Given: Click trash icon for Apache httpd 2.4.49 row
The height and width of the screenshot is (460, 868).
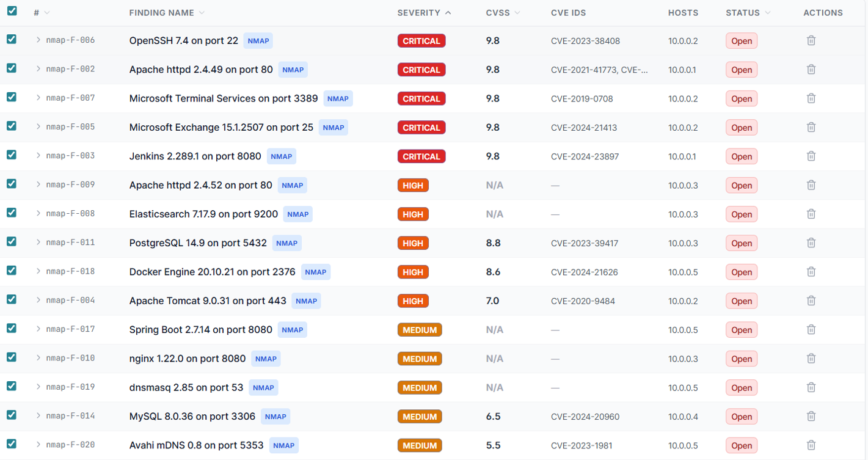Looking at the screenshot, I should [x=811, y=69].
